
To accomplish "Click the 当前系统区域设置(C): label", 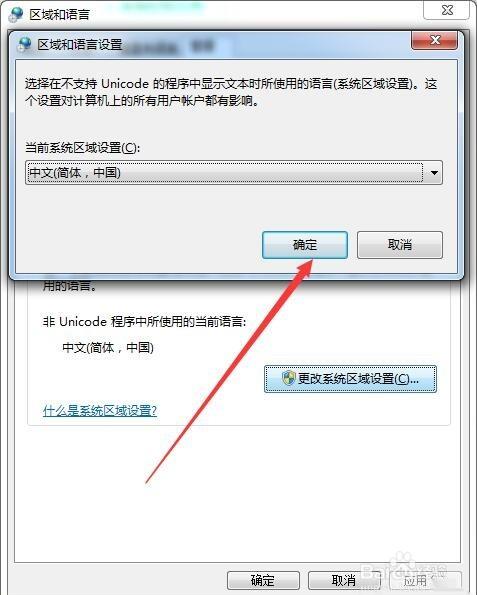I will coord(83,147).
